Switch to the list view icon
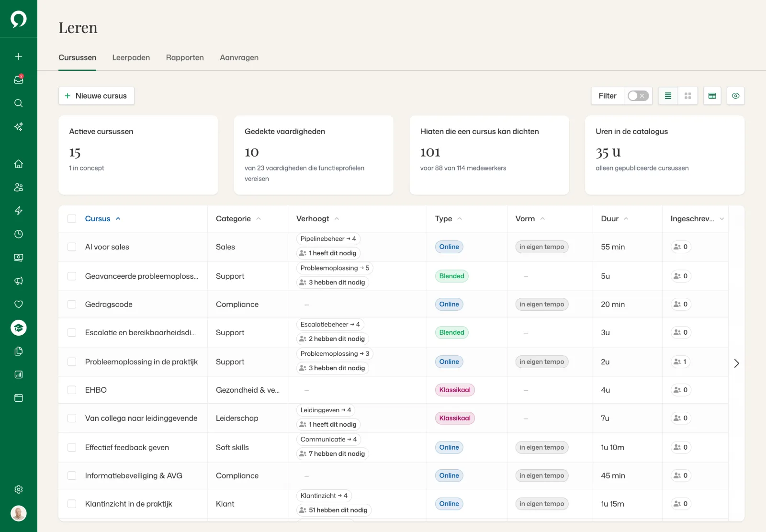The height and width of the screenshot is (532, 766). pos(668,96)
